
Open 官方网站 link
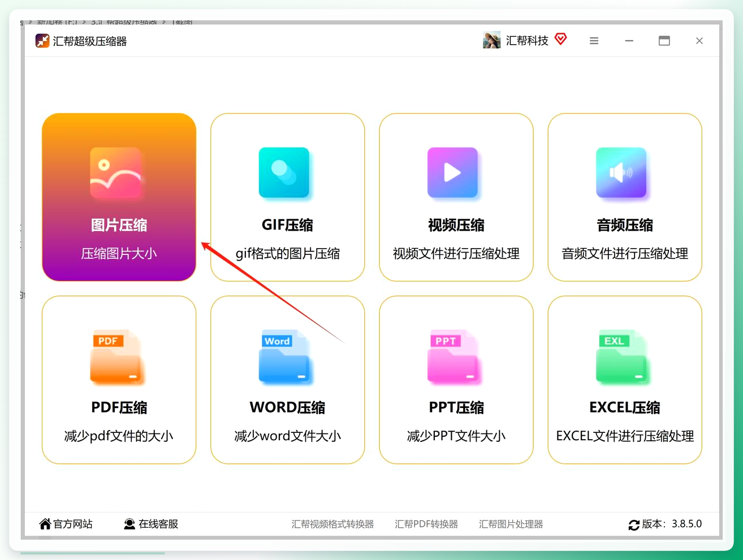click(x=73, y=524)
